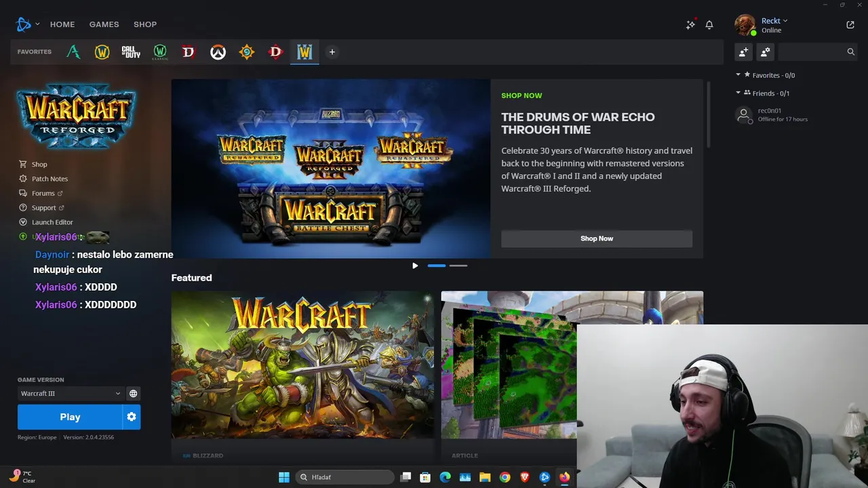Open Hearthstone from the favorites bar

pyautogui.click(x=247, y=52)
